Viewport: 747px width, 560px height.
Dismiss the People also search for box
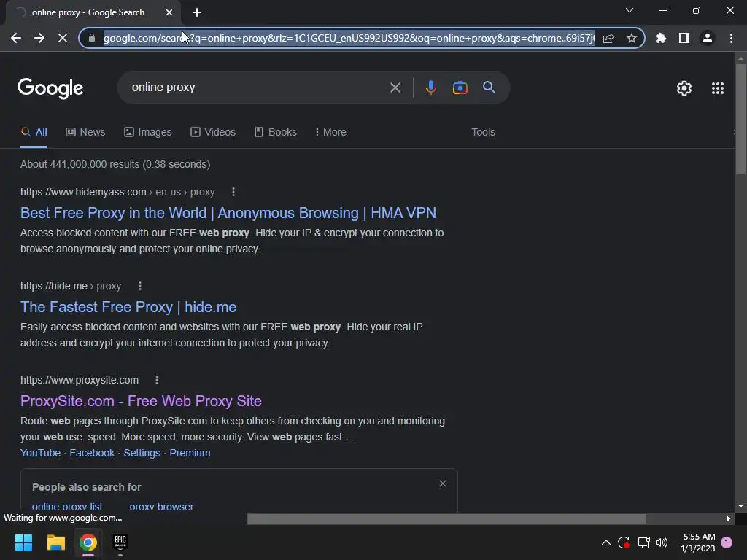pyautogui.click(x=443, y=484)
